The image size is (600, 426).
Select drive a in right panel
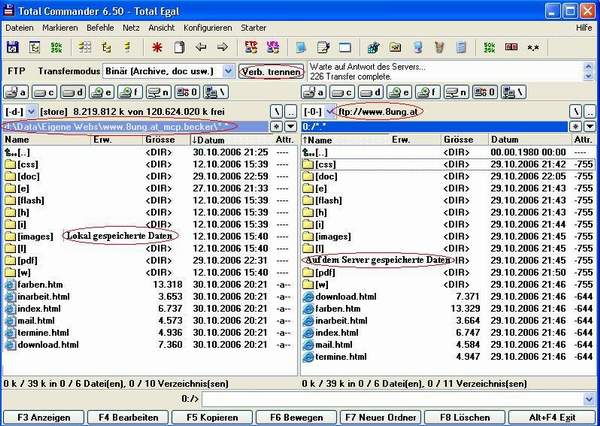(x=314, y=92)
